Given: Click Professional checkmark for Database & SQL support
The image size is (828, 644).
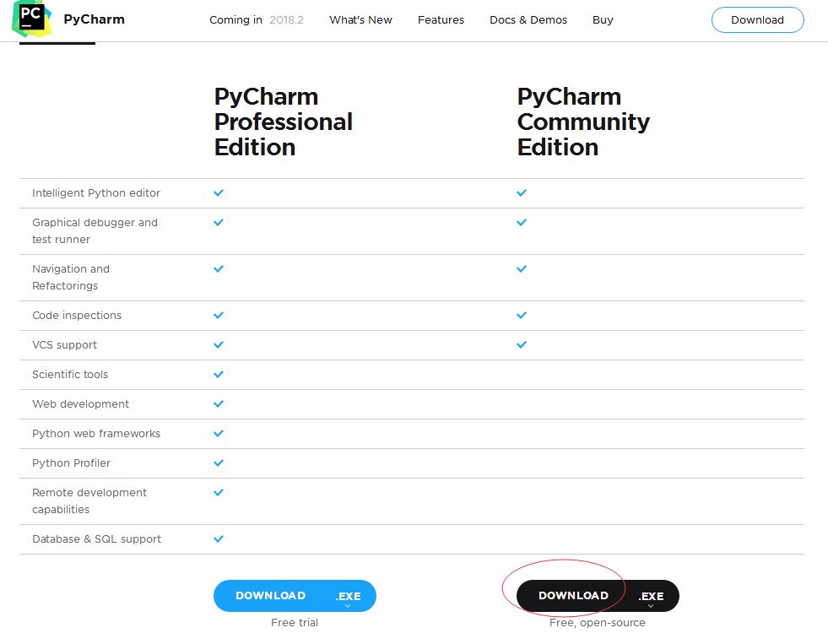Looking at the screenshot, I should tap(219, 538).
